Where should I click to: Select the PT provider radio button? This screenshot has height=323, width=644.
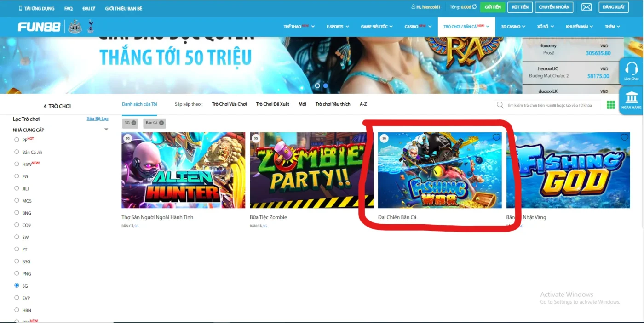(x=17, y=249)
